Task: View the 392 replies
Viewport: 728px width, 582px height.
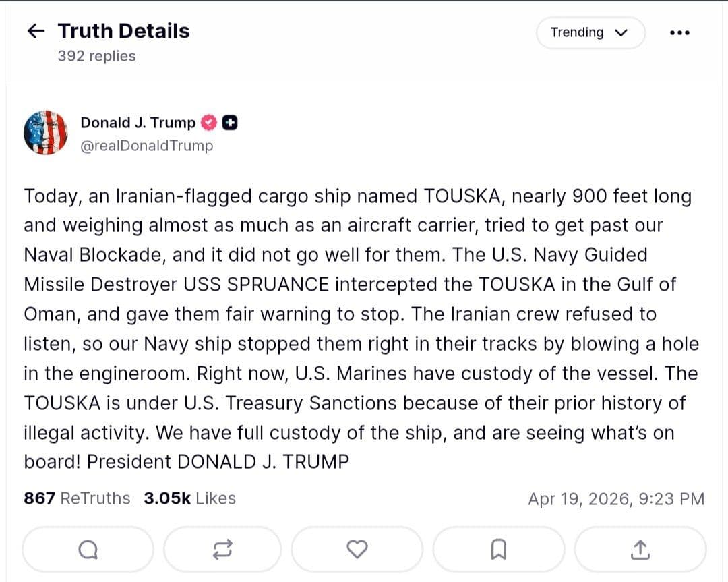Action: 96,56
